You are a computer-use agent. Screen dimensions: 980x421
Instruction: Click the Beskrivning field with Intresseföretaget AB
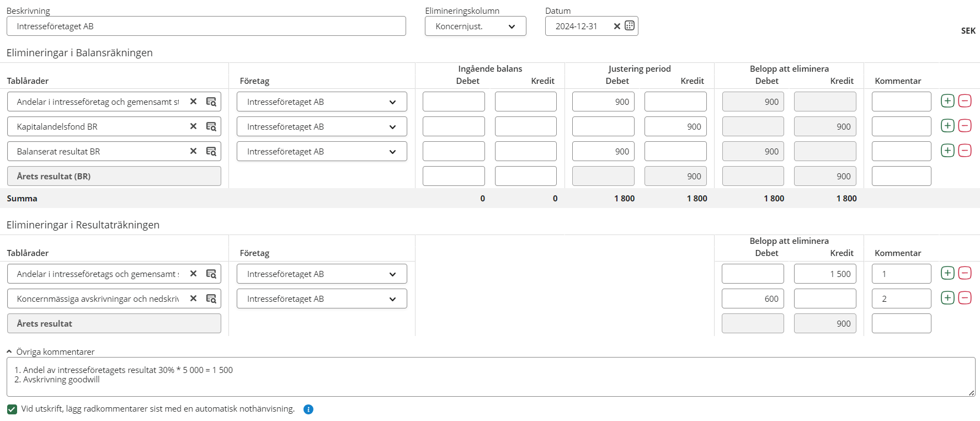206,26
